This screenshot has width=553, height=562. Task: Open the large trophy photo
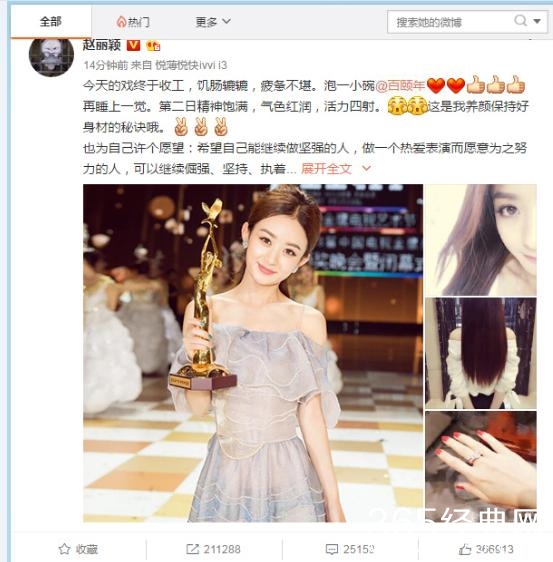click(253, 353)
